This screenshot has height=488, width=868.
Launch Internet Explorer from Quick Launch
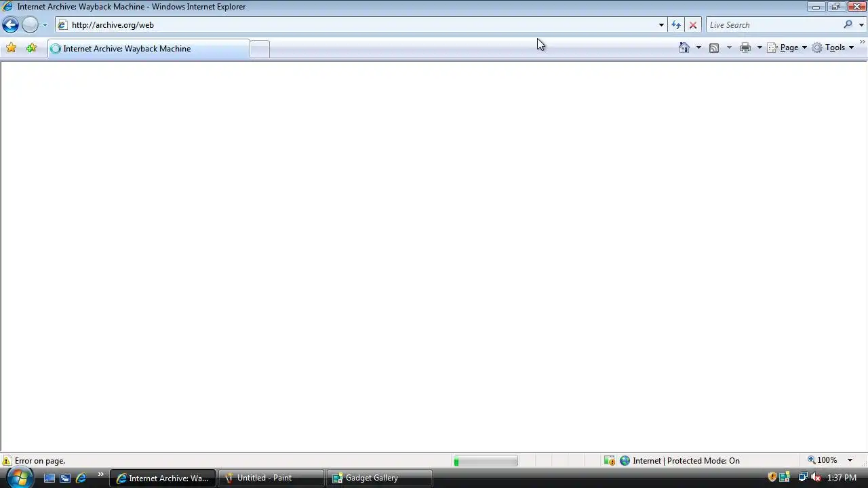click(x=81, y=478)
